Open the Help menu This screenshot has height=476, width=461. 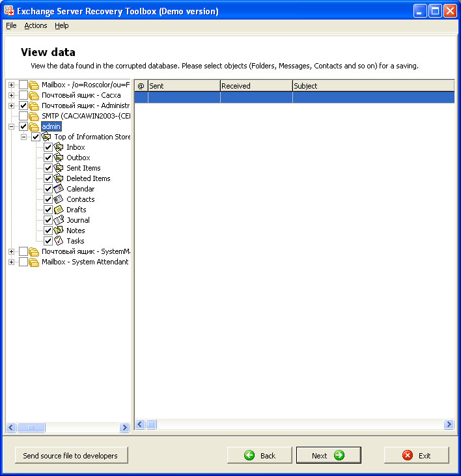(x=62, y=25)
